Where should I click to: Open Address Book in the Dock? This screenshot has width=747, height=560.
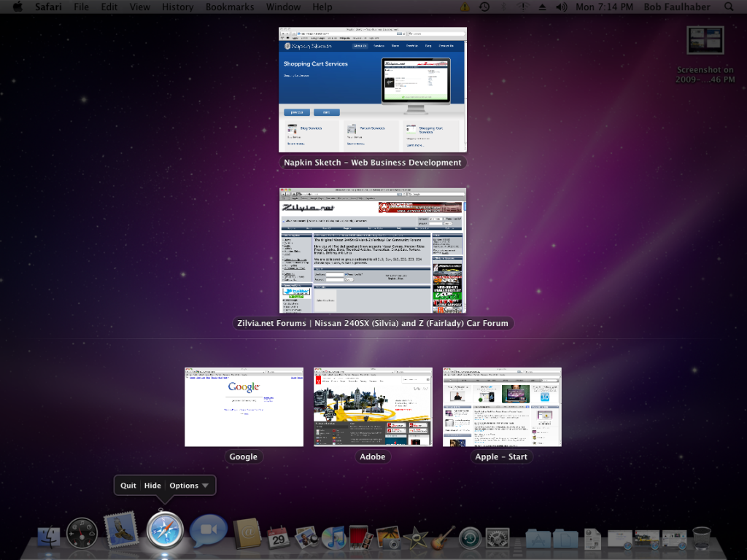[247, 533]
